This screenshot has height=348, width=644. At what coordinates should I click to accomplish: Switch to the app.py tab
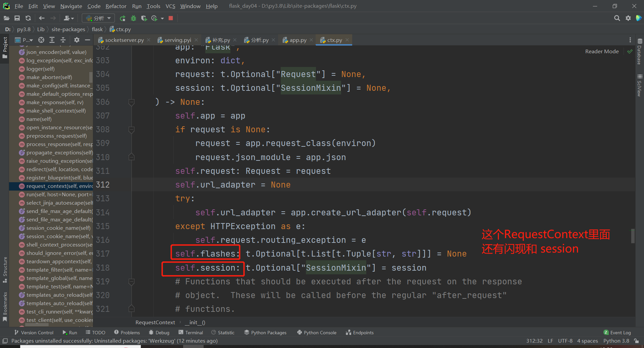tap(298, 40)
